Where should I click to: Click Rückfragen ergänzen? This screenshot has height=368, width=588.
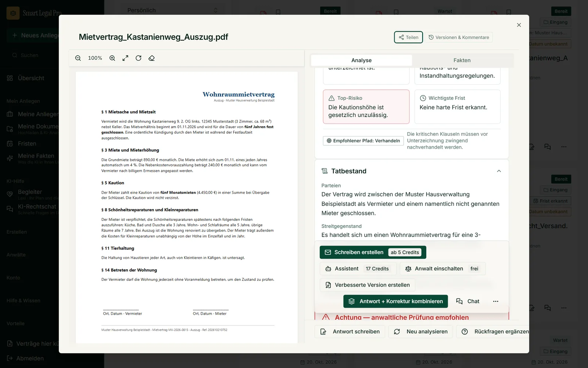(x=492, y=332)
